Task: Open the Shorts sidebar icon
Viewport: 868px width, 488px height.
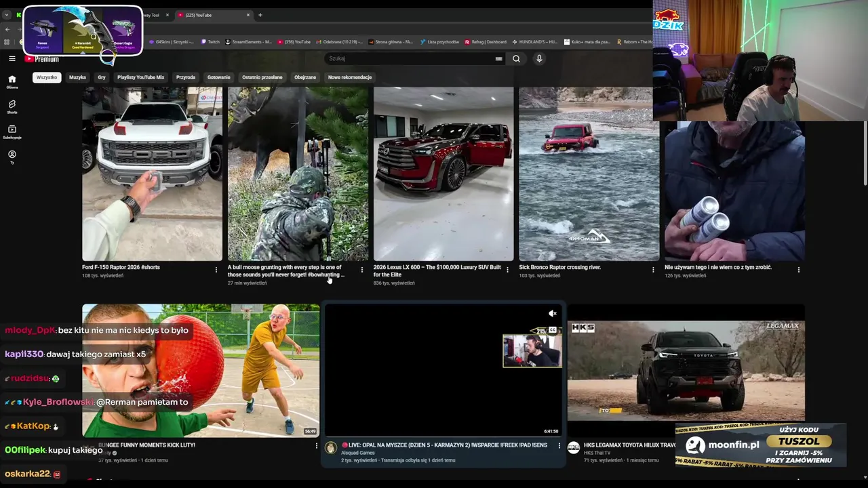Action: point(12,106)
